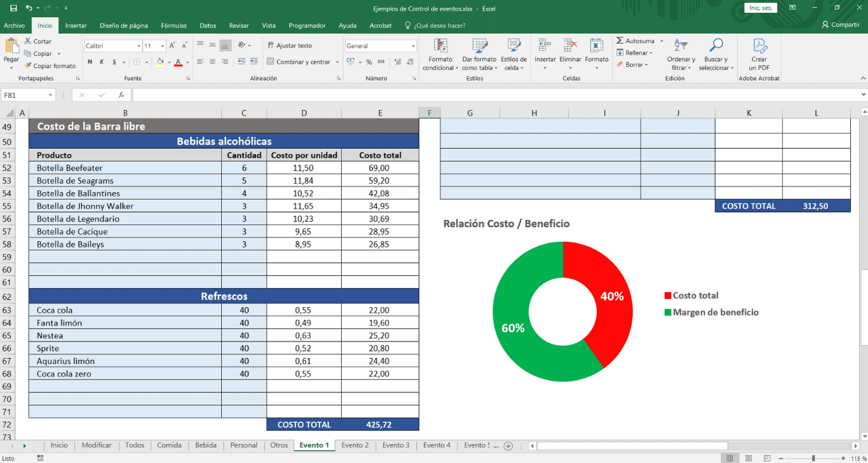
Task: Toggle bold N formatting button
Action: click(x=90, y=62)
